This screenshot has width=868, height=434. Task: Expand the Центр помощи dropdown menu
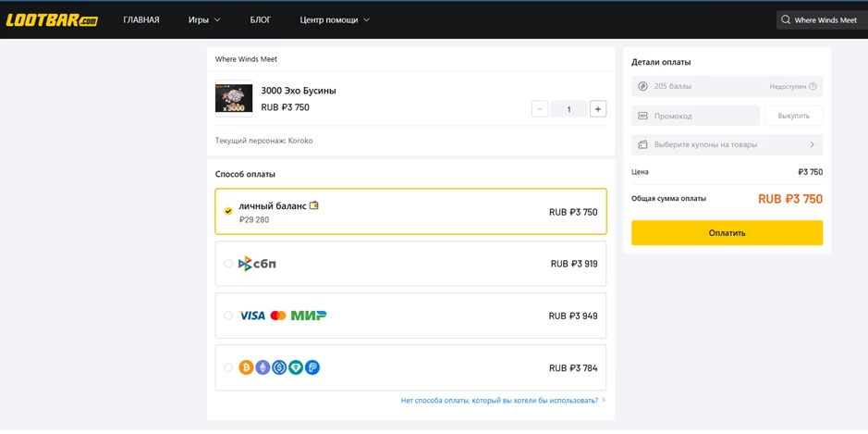335,20
